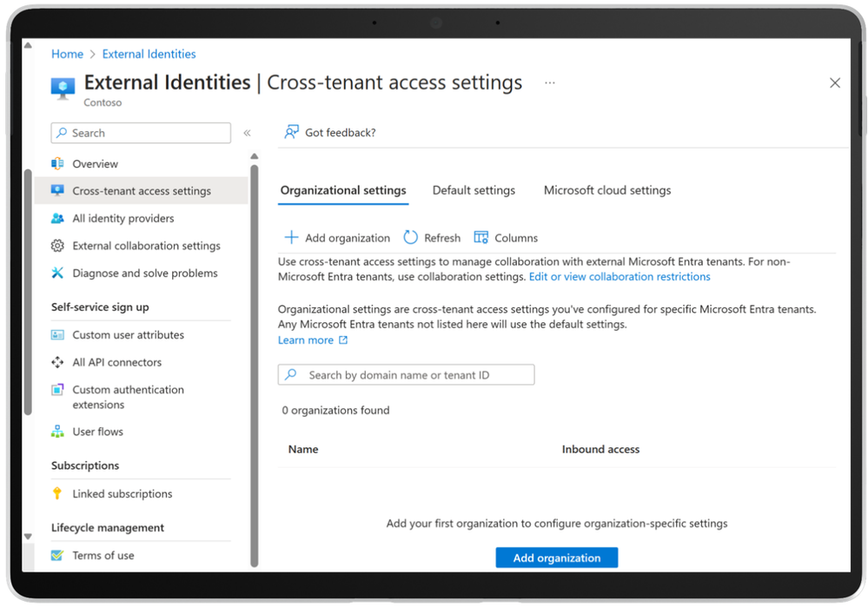Click the Search by domain name field
This screenshot has height=607, width=868.
pos(406,375)
